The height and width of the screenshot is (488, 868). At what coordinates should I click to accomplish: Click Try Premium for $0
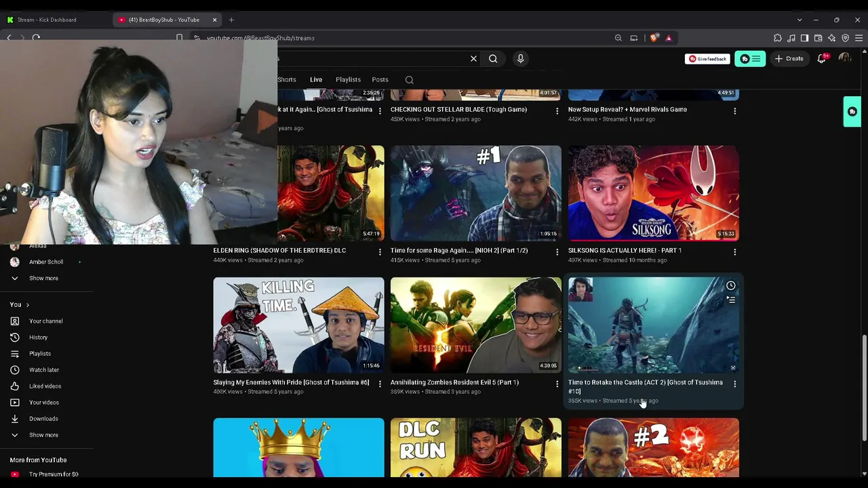coord(53,474)
